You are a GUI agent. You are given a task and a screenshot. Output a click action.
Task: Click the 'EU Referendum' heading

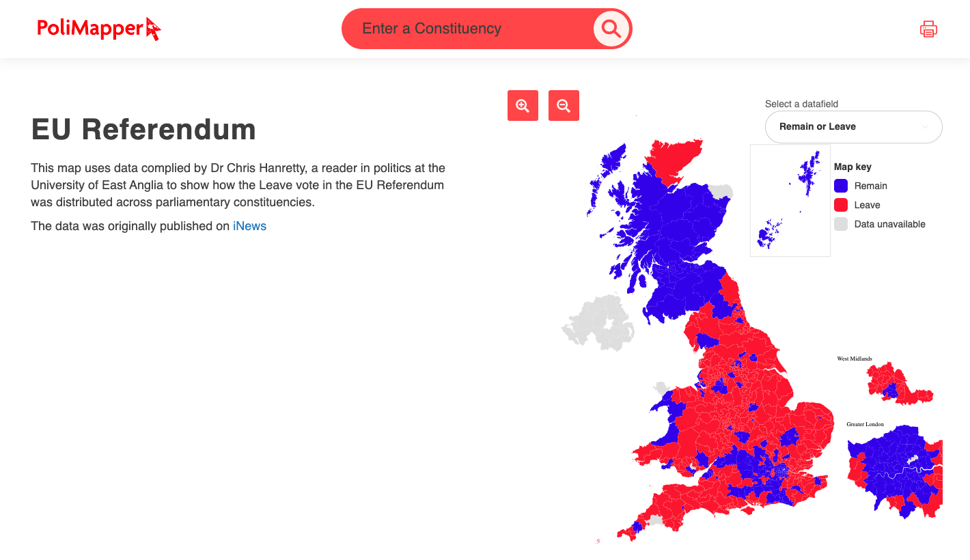point(143,129)
